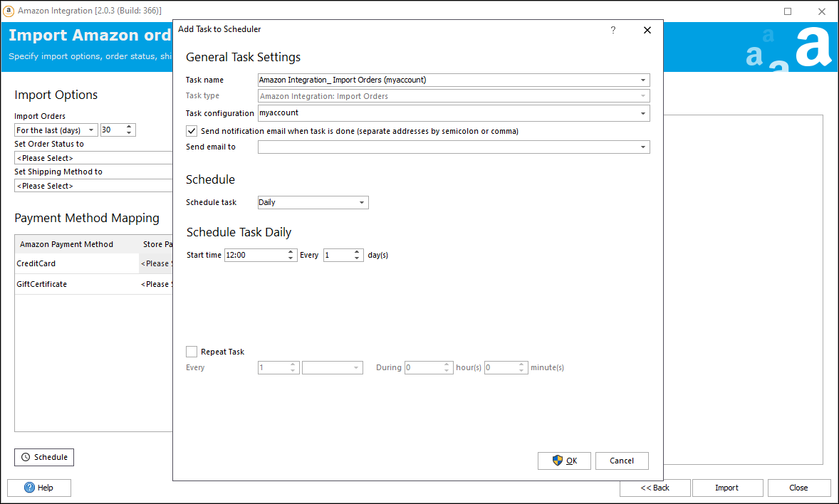Open the For the last (days) dropdown

pyautogui.click(x=91, y=130)
